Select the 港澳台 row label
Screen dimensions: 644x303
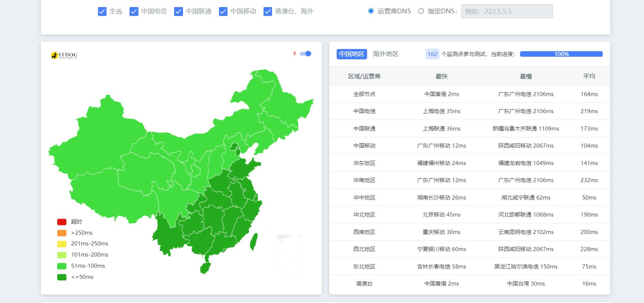tap(364, 284)
